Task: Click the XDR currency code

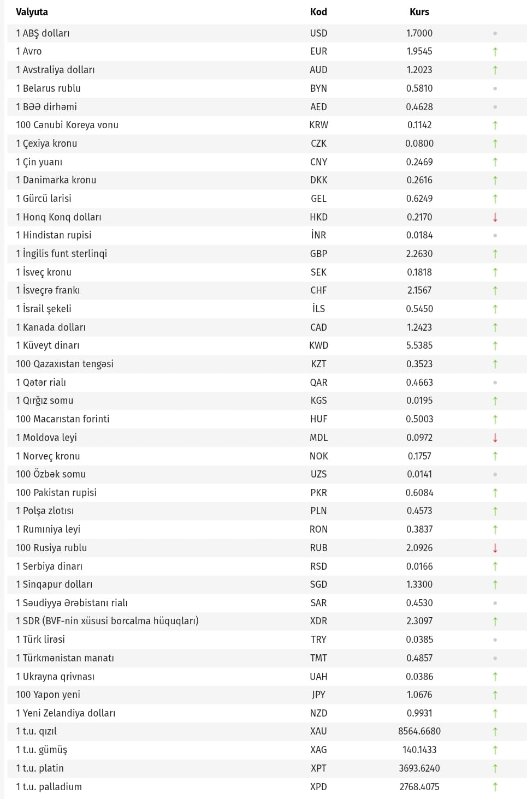Action: (x=318, y=621)
